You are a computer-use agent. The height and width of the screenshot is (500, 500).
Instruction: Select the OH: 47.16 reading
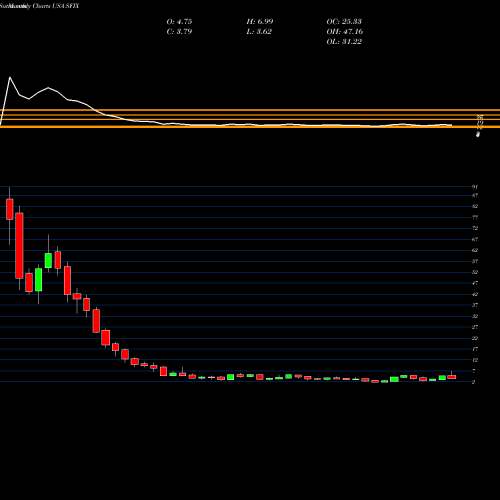point(345,32)
